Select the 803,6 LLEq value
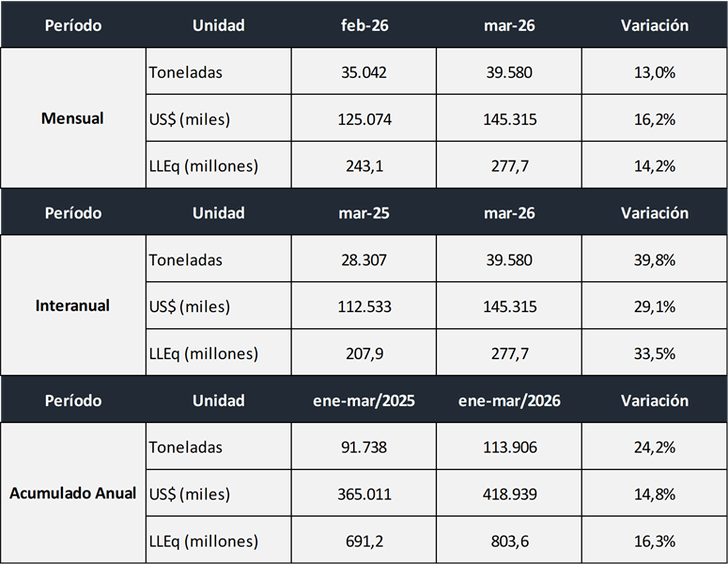 [509, 541]
